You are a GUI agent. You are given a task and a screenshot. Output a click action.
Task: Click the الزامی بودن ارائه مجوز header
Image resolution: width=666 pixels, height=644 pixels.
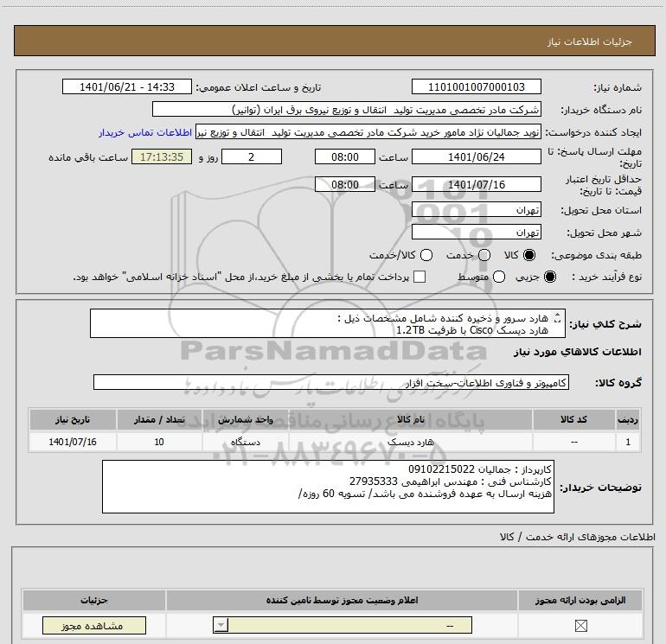tap(580, 600)
